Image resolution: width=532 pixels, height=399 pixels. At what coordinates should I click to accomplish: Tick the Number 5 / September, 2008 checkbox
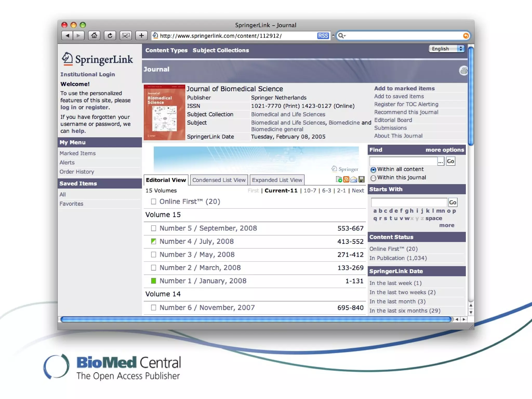(x=154, y=228)
